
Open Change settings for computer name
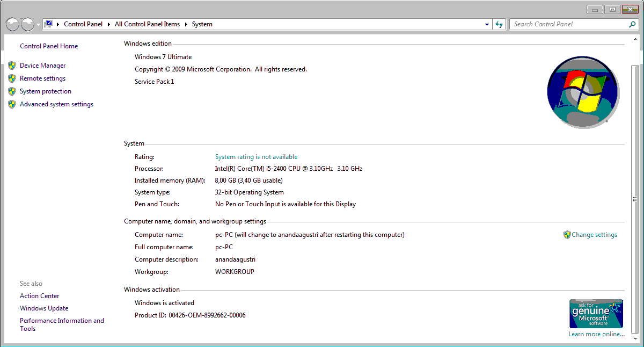click(x=594, y=235)
